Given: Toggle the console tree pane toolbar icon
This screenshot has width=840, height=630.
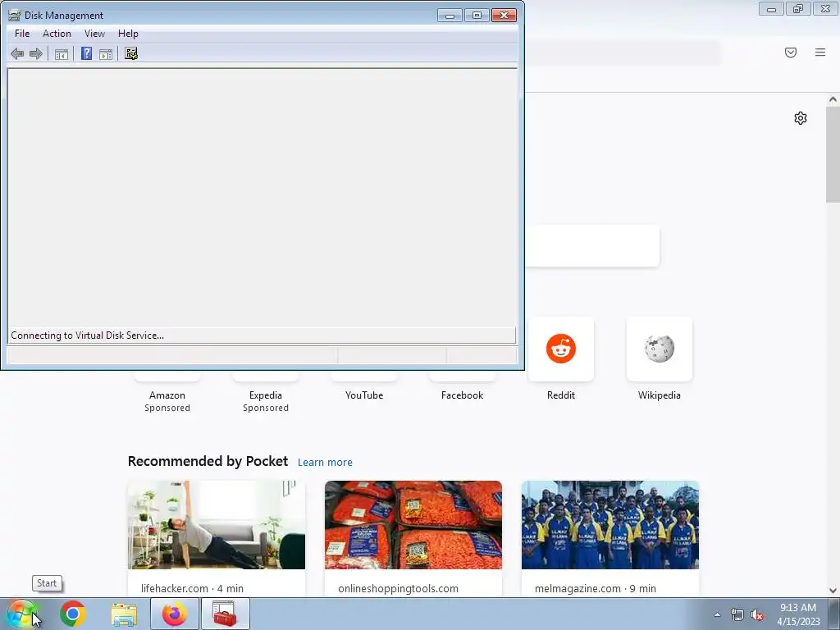Looking at the screenshot, I should [62, 53].
